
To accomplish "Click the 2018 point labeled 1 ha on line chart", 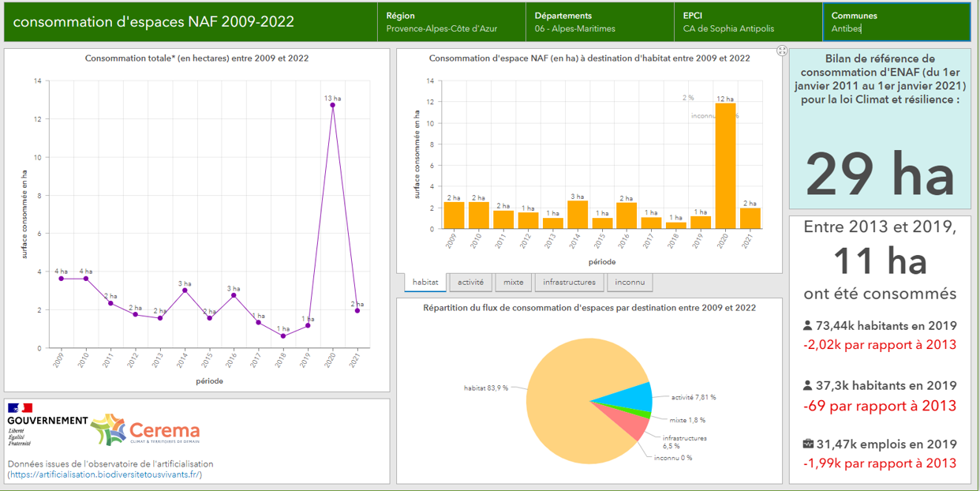I will tap(283, 336).
